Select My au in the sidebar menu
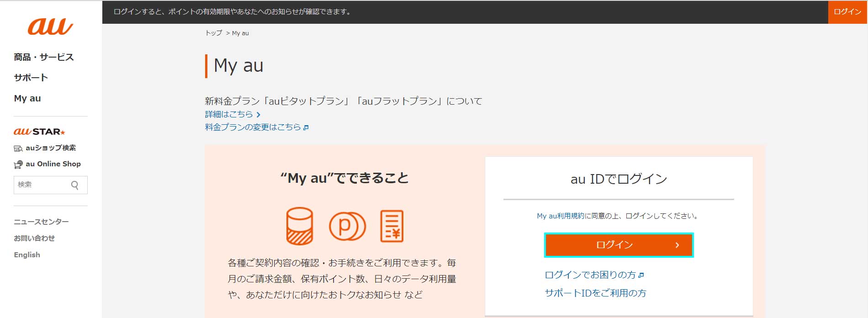 27,98
